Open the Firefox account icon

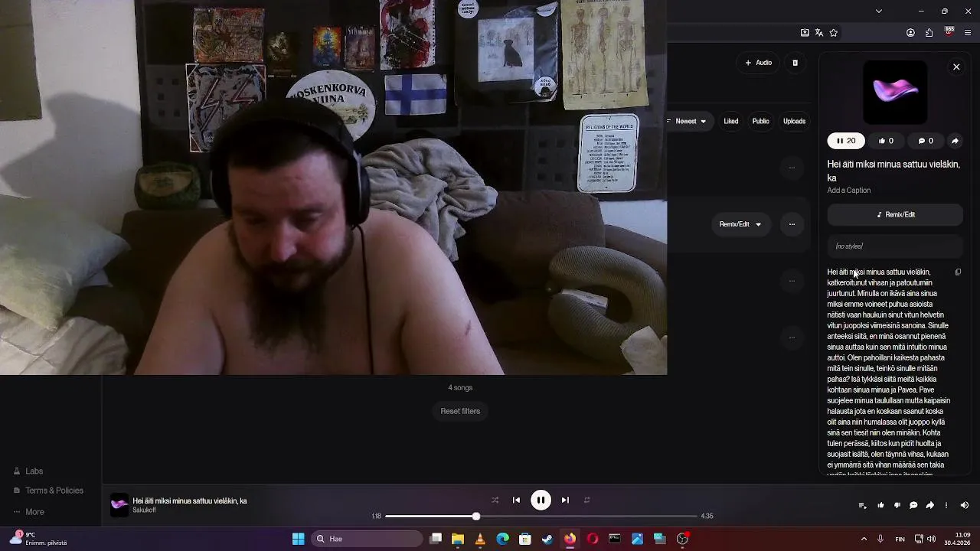tap(910, 33)
